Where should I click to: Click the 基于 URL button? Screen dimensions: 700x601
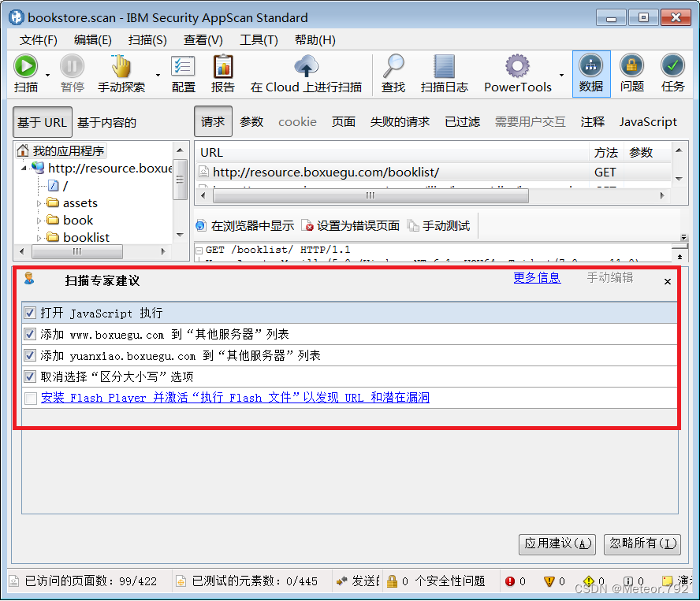tap(43, 122)
